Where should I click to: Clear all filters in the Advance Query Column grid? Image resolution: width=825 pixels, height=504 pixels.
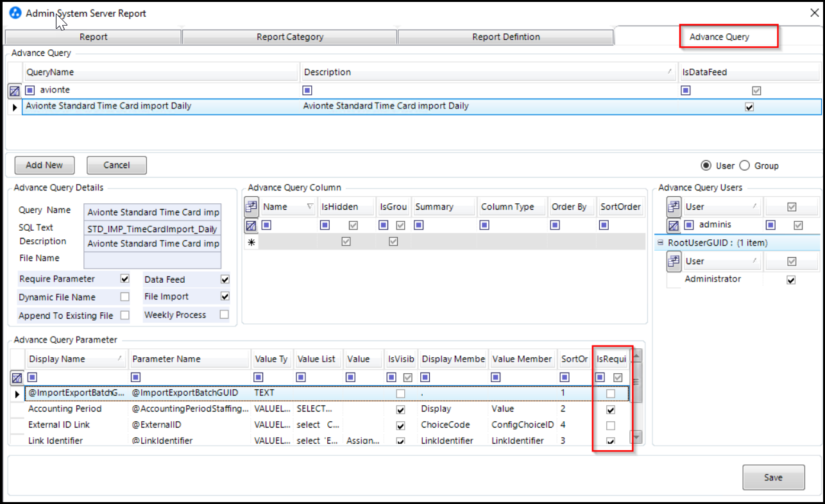pos(251,226)
